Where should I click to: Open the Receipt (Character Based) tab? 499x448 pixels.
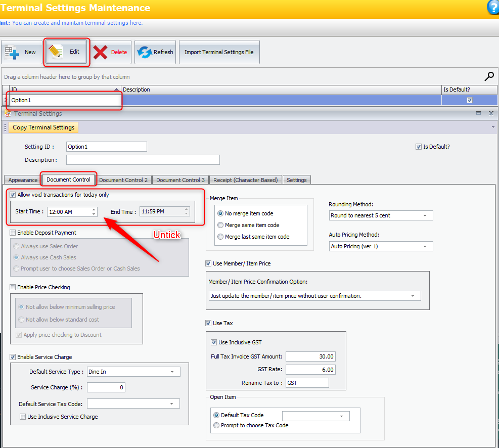(245, 180)
